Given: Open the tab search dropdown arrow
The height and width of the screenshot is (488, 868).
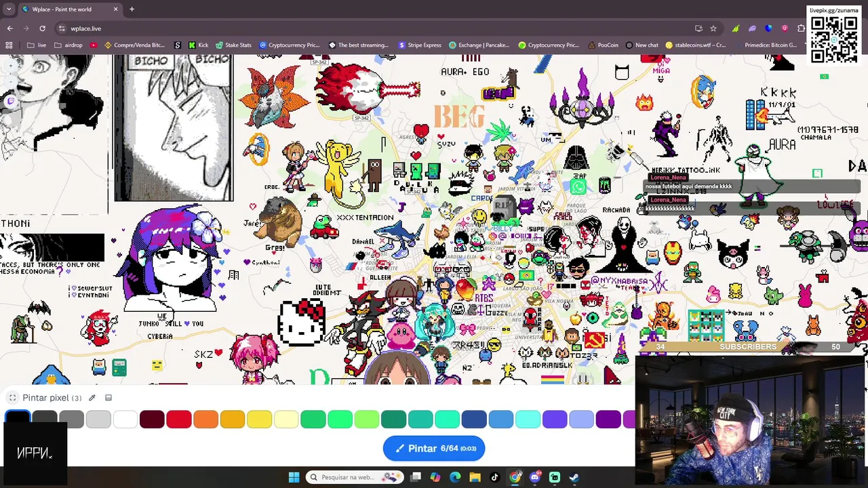Looking at the screenshot, I should tap(9, 9).
